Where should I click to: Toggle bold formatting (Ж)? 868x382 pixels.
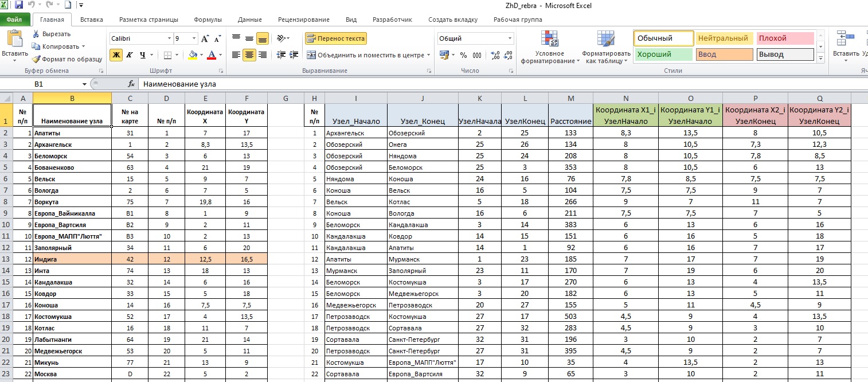click(x=116, y=55)
